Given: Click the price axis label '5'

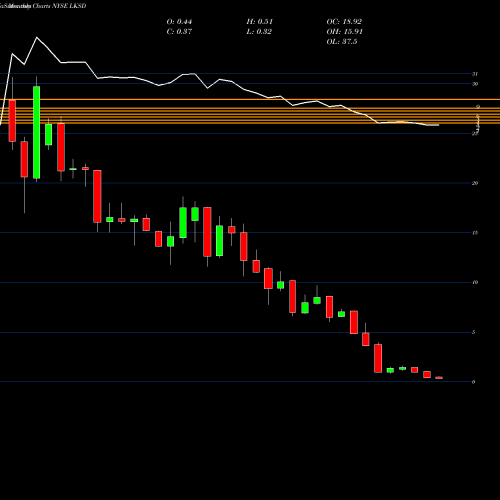Looking at the screenshot, I should (474, 332).
